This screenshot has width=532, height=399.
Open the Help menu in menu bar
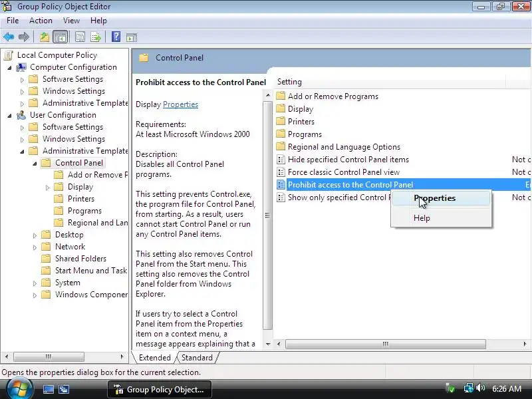(x=98, y=21)
